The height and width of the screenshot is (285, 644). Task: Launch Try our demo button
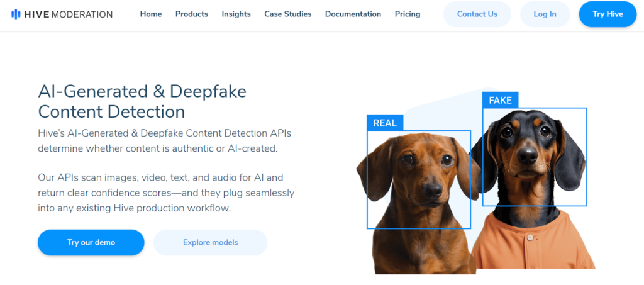point(91,242)
